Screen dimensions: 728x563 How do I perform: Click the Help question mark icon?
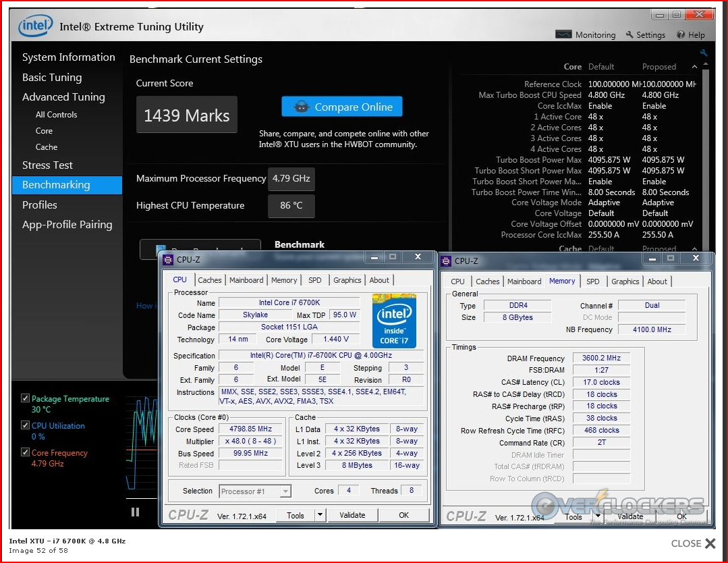pyautogui.click(x=681, y=35)
